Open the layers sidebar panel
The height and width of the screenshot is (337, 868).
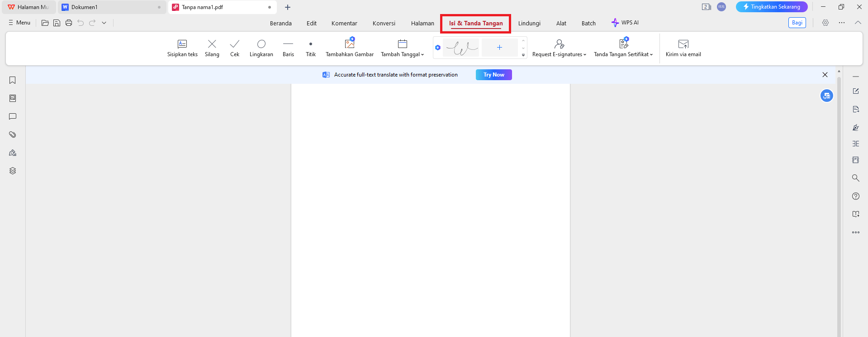[x=13, y=171]
